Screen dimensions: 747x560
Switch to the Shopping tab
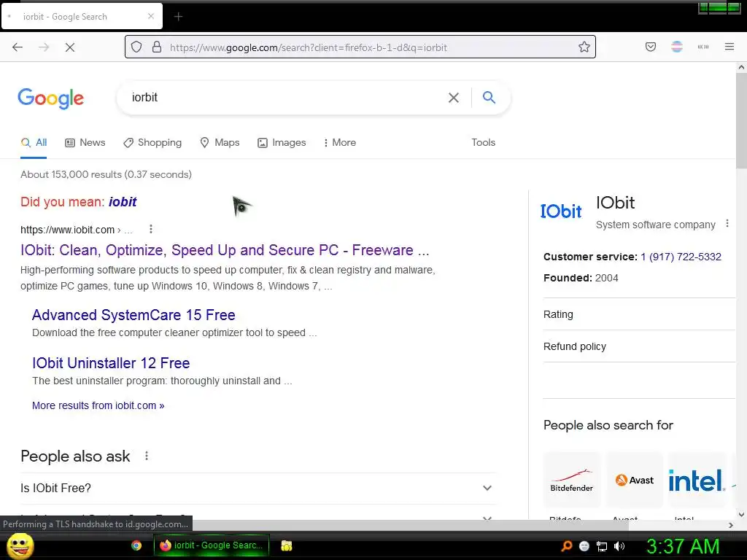tap(152, 142)
